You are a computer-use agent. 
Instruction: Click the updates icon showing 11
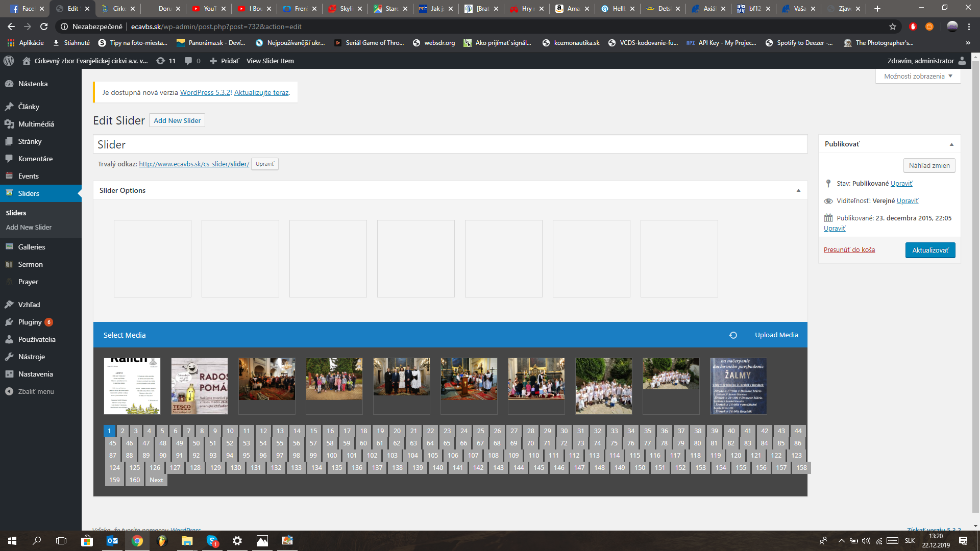click(x=166, y=61)
